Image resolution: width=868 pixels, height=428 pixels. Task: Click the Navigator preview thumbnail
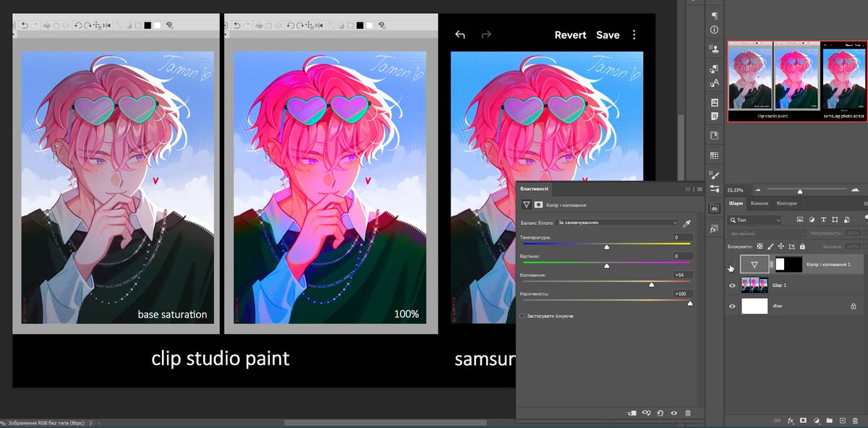click(796, 81)
